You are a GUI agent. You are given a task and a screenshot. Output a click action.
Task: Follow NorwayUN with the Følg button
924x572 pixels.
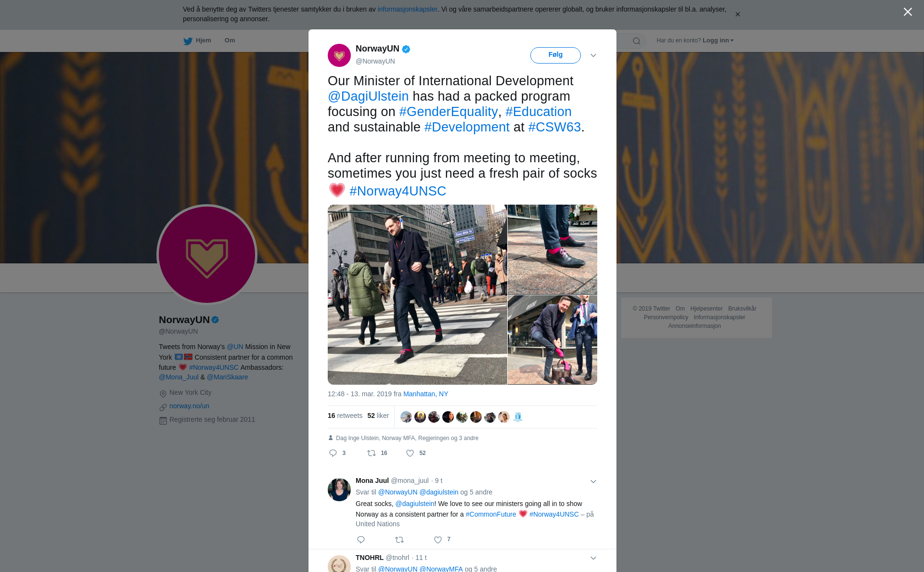(x=555, y=55)
